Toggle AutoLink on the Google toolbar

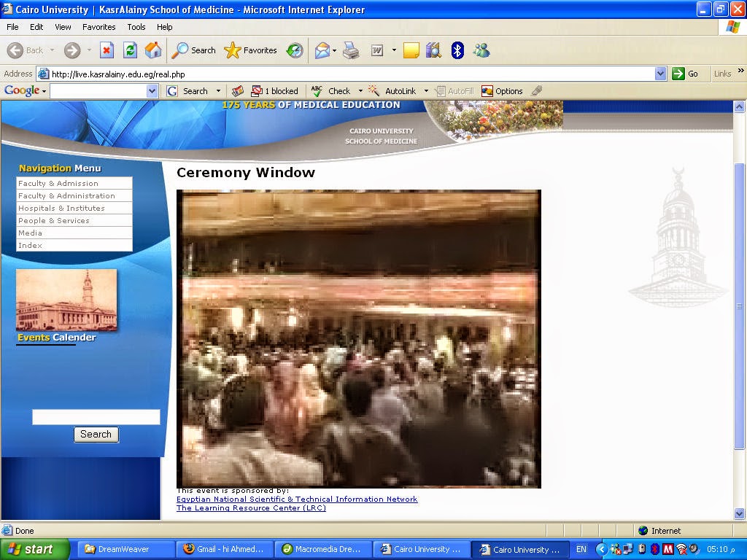(392, 91)
